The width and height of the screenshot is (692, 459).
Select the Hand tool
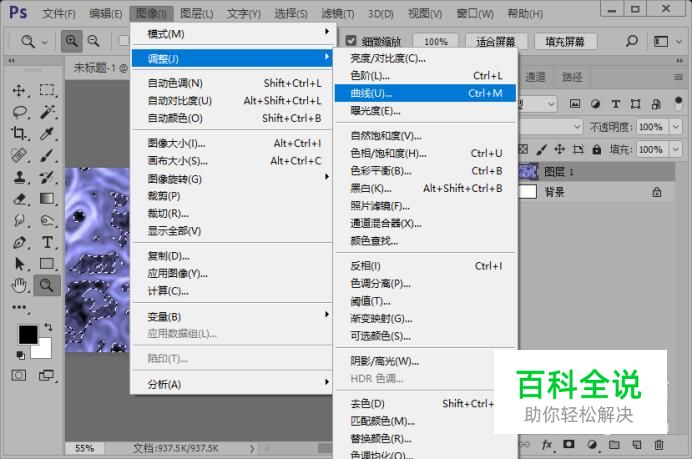pyautogui.click(x=19, y=286)
